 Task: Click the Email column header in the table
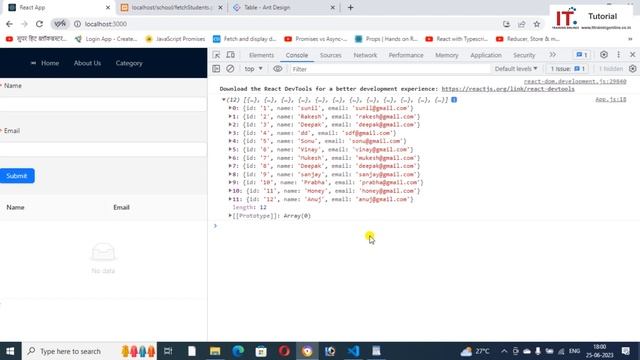121,207
